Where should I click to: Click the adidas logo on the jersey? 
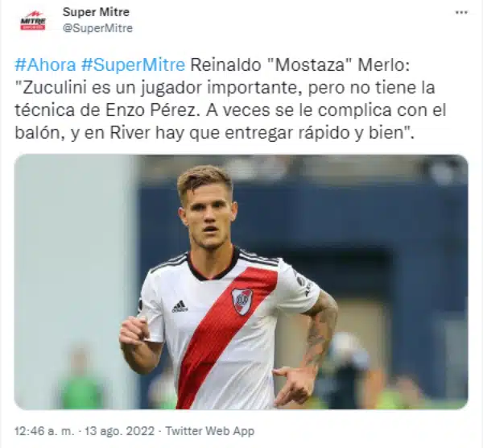click(x=180, y=306)
